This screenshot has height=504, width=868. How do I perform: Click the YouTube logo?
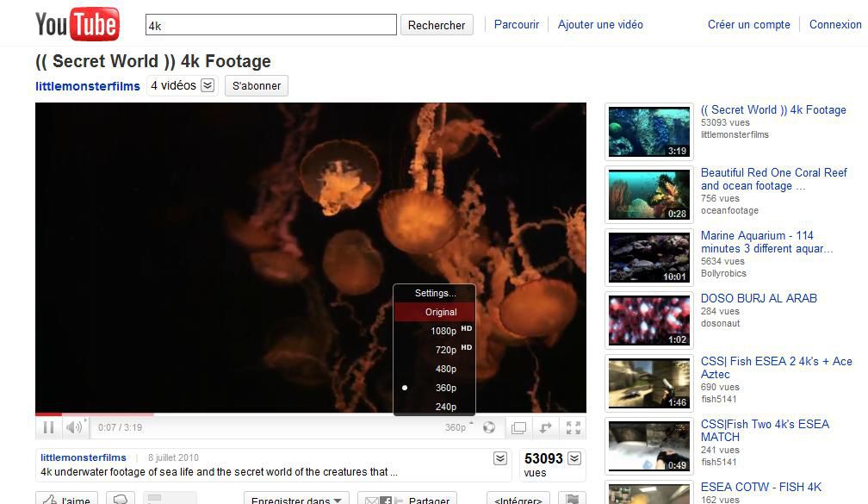pos(77,24)
